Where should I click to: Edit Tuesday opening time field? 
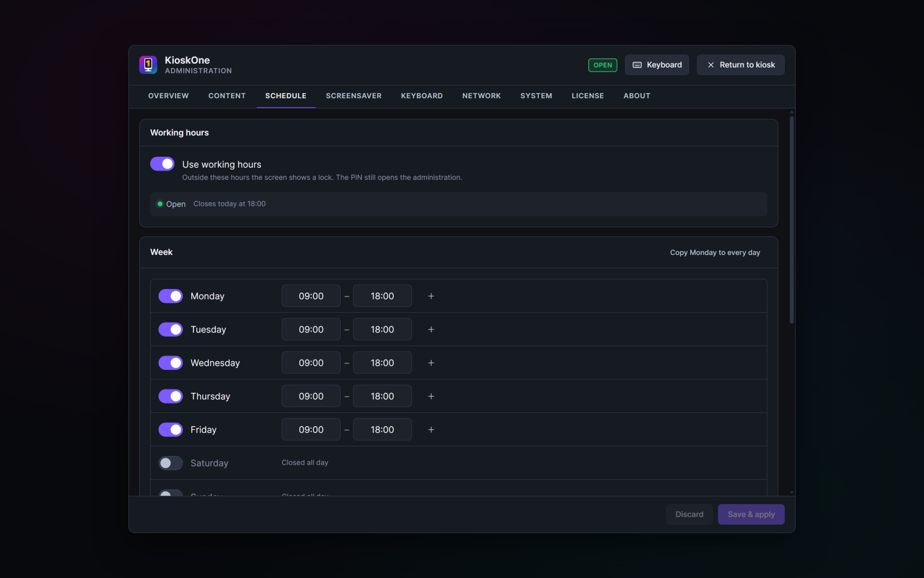311,329
